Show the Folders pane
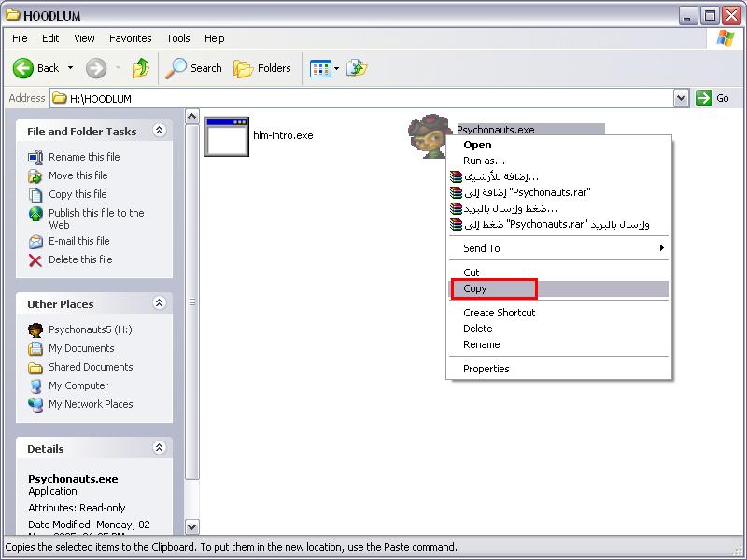Image resolution: width=747 pixels, height=560 pixels. pos(262,68)
